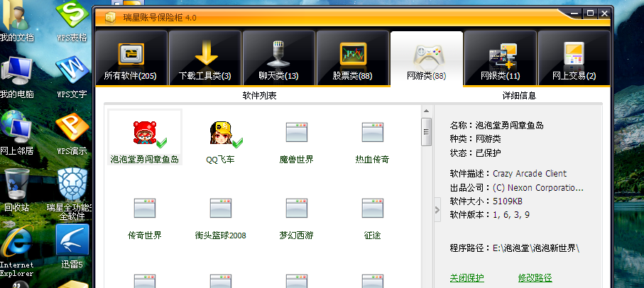This screenshot has height=288, width=644.
Task: Switch to 网银类(11) tab
Action: point(501,58)
